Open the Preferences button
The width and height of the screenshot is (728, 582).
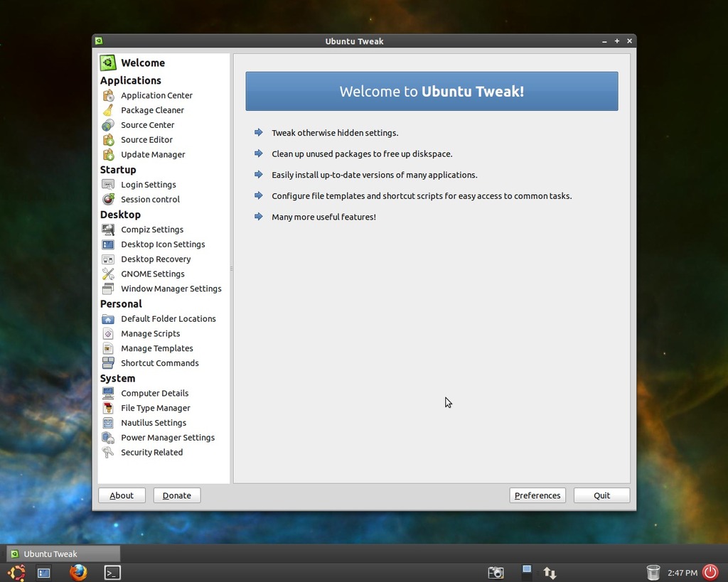pos(537,495)
